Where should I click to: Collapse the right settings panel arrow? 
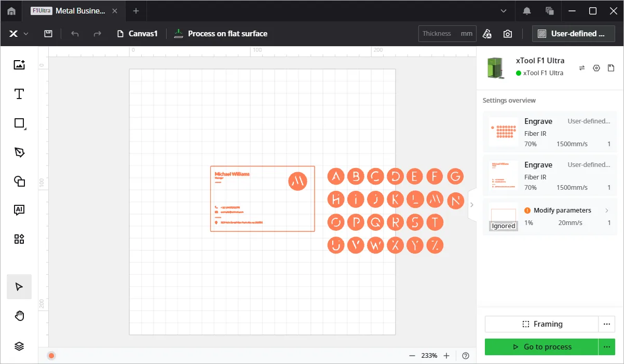click(471, 205)
